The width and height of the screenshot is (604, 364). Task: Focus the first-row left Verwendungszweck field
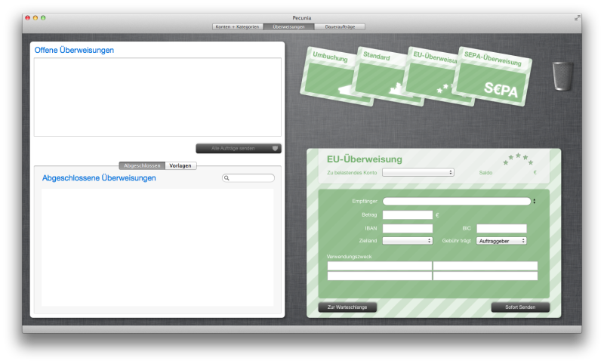click(380, 266)
